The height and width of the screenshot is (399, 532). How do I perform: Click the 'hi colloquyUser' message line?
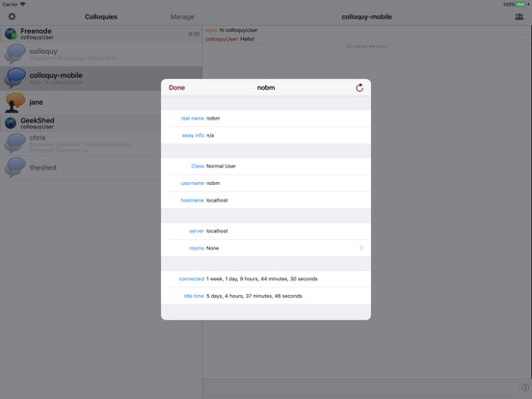coord(231,30)
